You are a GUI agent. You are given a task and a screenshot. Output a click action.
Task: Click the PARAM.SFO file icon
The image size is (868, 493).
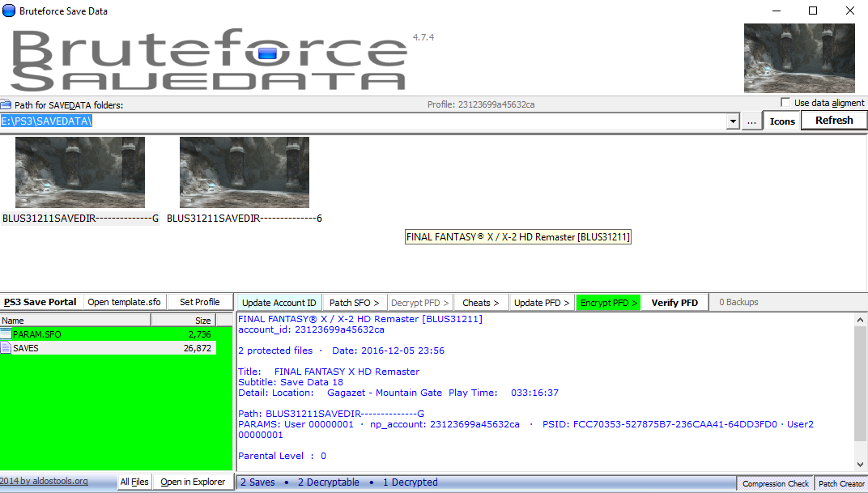(x=6, y=334)
